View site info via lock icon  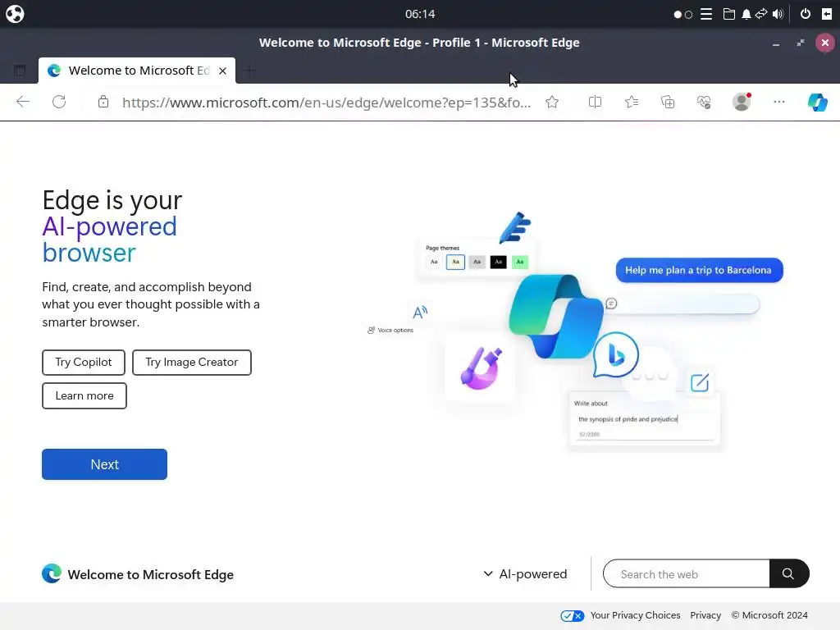click(x=103, y=102)
